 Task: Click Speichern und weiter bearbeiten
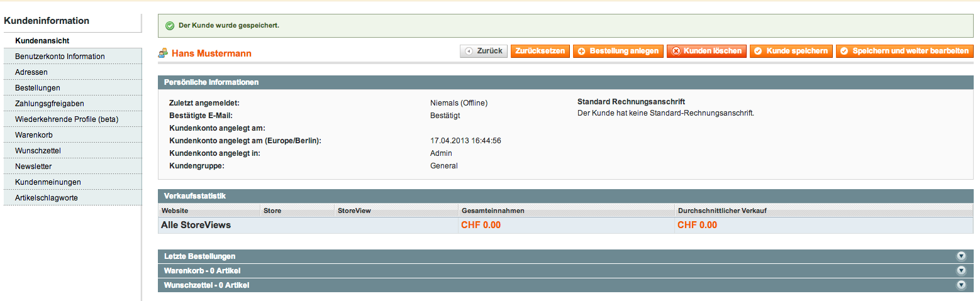pyautogui.click(x=904, y=51)
